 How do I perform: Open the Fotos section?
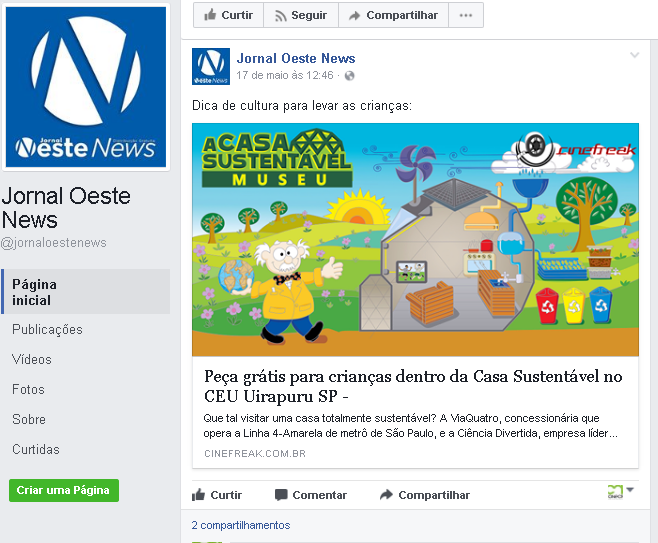click(x=28, y=389)
